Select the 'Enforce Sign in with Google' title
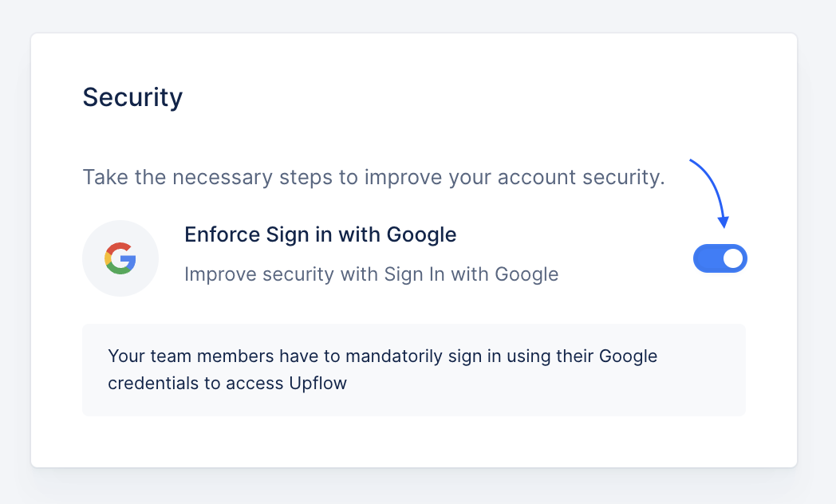 click(x=321, y=235)
